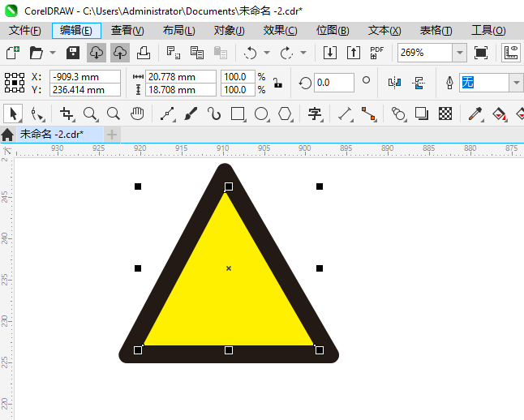Screen dimensions: 524x420
Task: Select the Color Eyedropper tool
Action: [x=475, y=114]
